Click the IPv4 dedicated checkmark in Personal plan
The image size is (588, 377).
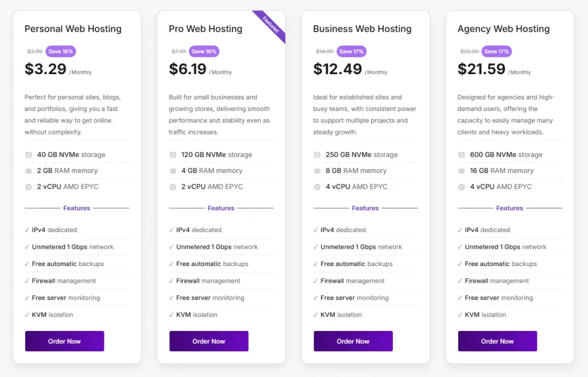coord(27,230)
